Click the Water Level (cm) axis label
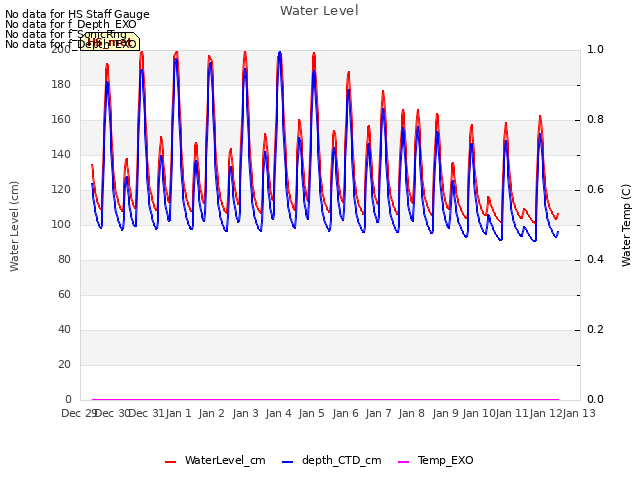 14,226
